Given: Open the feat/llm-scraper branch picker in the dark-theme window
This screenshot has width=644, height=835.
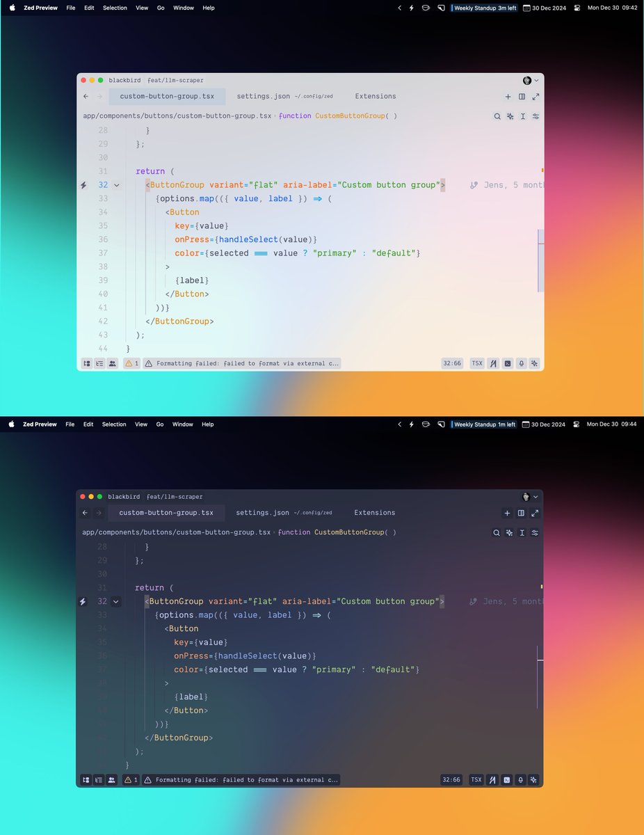Looking at the screenshot, I should point(175,497).
